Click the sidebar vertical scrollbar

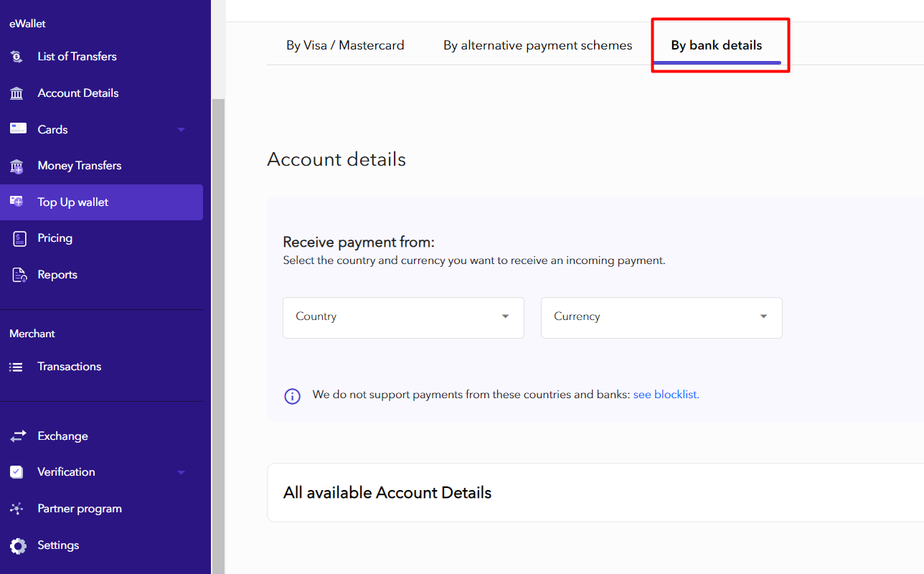[x=218, y=323]
